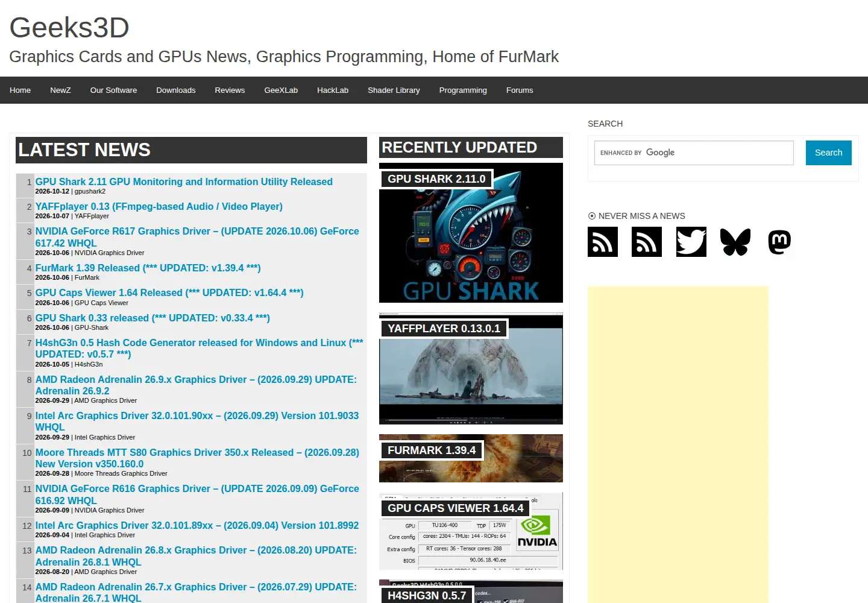Open the Intel Arc Driver 32.0.101.89xx article
This screenshot has height=603, width=868.
pyautogui.click(x=197, y=525)
